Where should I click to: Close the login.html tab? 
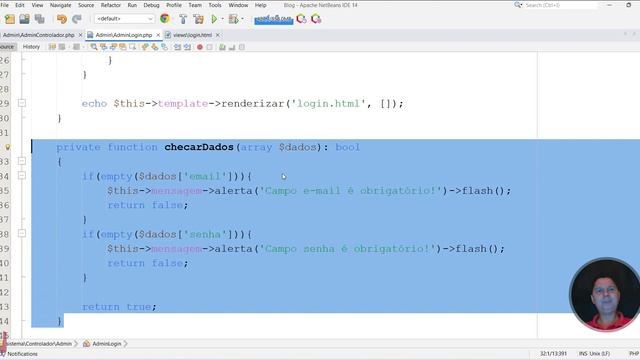click(218, 35)
